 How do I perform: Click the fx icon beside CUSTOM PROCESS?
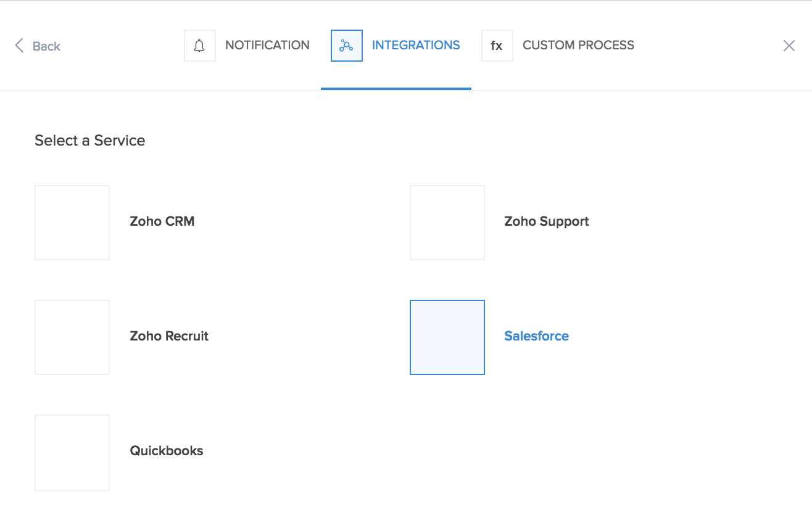pyautogui.click(x=497, y=46)
